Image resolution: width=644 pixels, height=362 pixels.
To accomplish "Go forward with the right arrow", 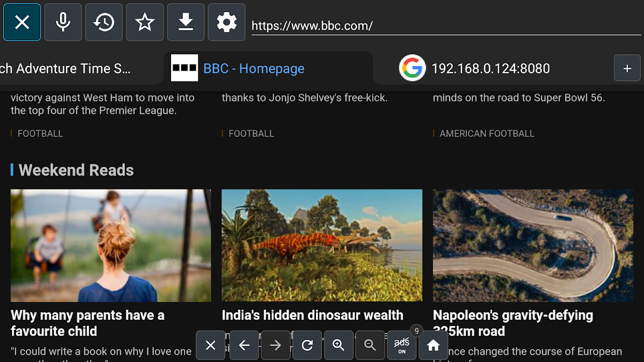I will pyautogui.click(x=276, y=345).
